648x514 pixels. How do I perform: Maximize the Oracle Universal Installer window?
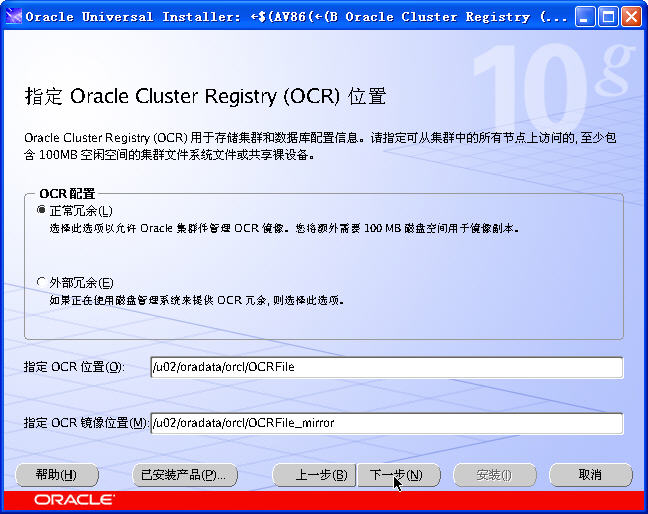[x=608, y=17]
